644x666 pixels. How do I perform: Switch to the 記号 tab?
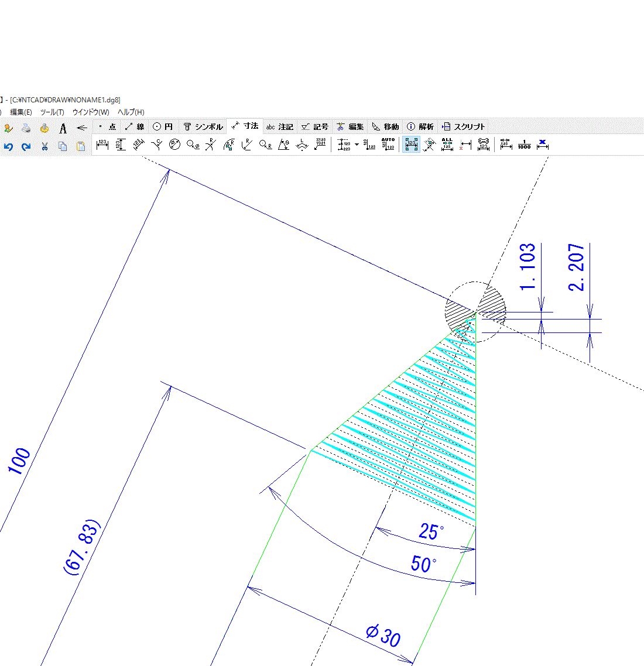click(315, 126)
